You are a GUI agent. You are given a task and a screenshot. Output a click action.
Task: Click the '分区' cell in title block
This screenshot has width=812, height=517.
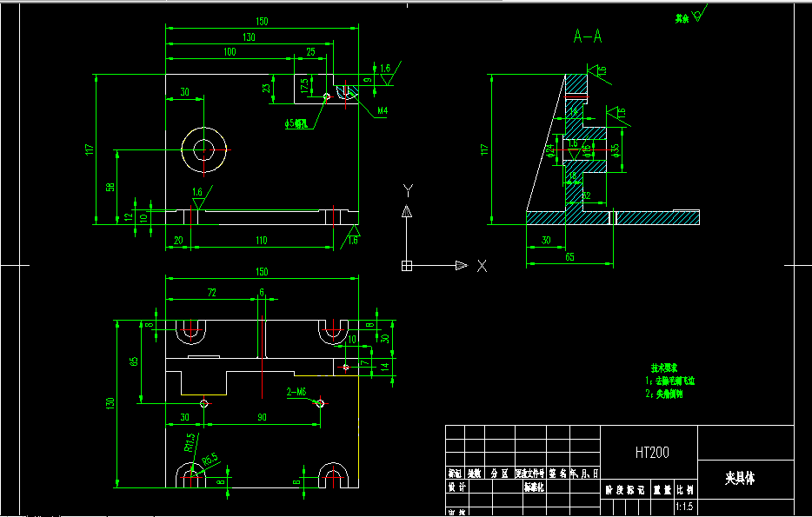pyautogui.click(x=500, y=474)
